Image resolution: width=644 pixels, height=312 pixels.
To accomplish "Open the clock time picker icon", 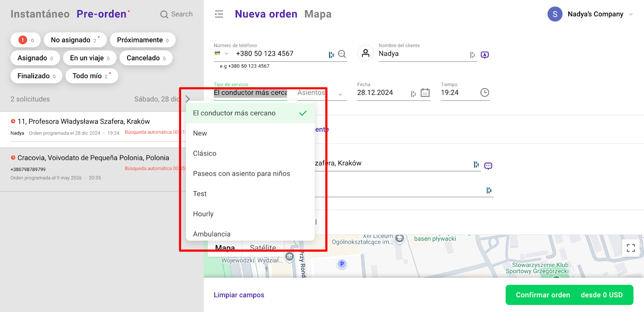I will (x=485, y=93).
